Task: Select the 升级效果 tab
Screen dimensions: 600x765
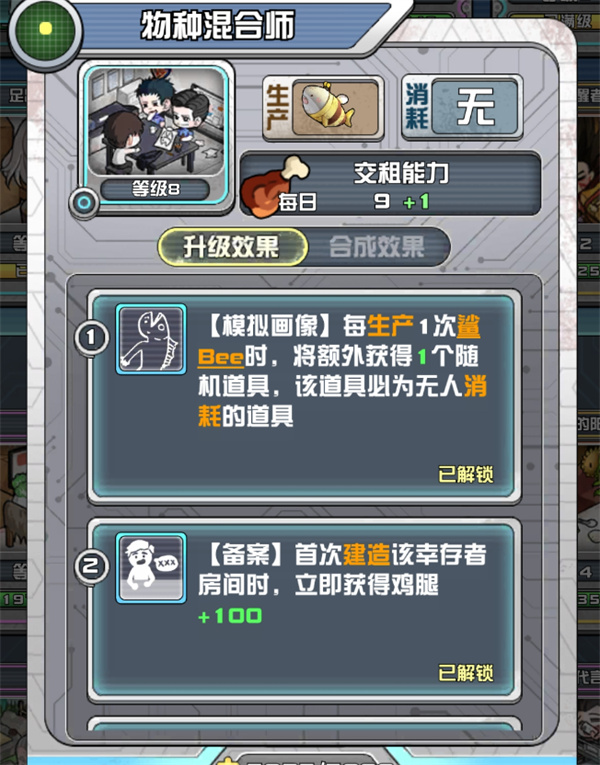Action: click(x=232, y=247)
